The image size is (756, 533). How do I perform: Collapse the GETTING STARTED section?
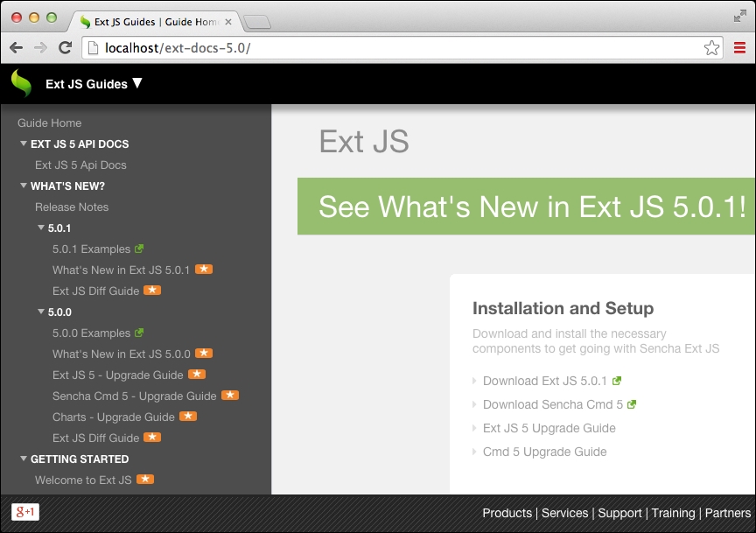pos(23,459)
